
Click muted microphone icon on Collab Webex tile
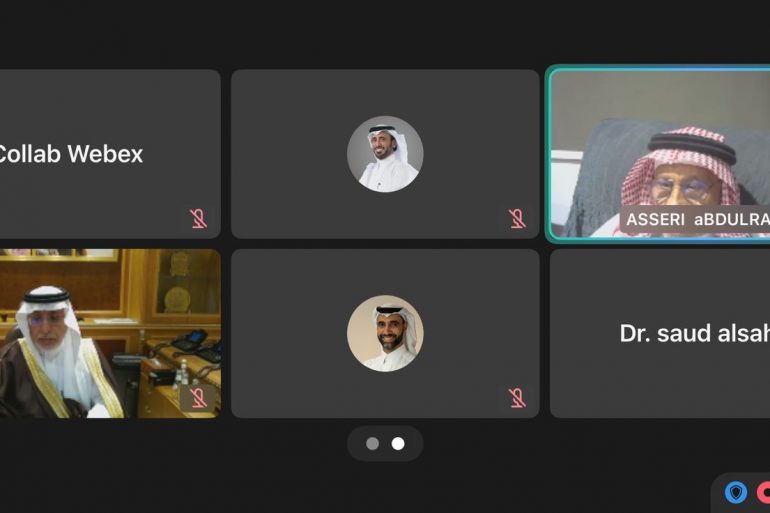click(198, 218)
